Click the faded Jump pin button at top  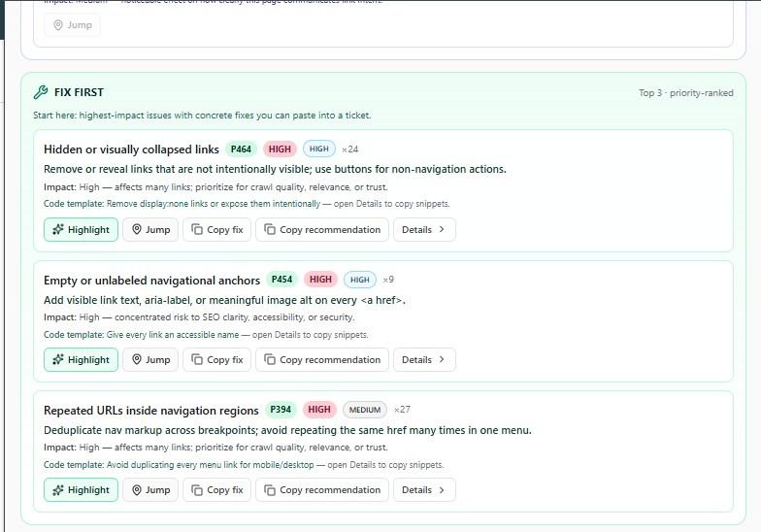pos(73,24)
